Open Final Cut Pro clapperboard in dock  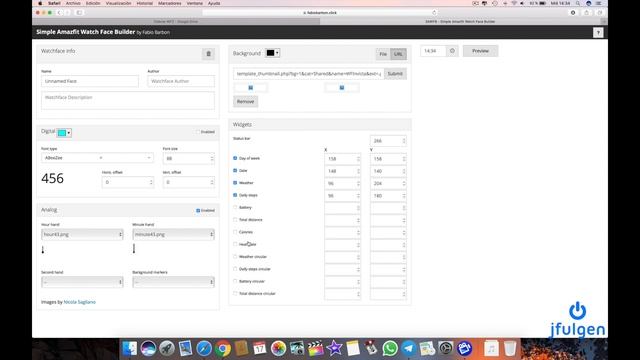[x=316, y=349]
